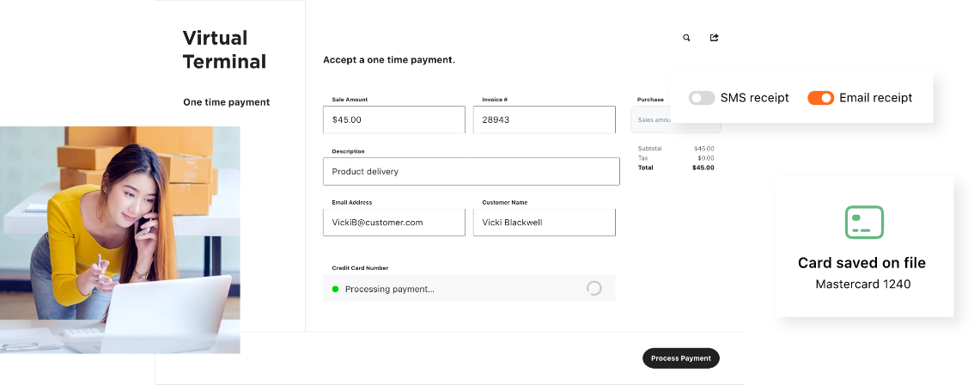The height and width of the screenshot is (385, 980).
Task: Click the Description field with Product delivery
Action: pos(472,171)
